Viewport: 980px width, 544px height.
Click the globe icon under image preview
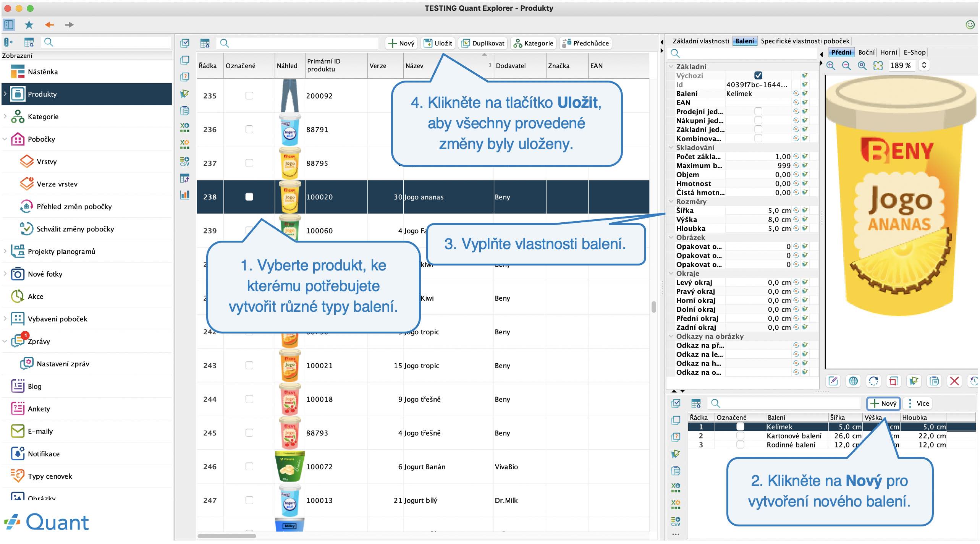[x=853, y=381]
